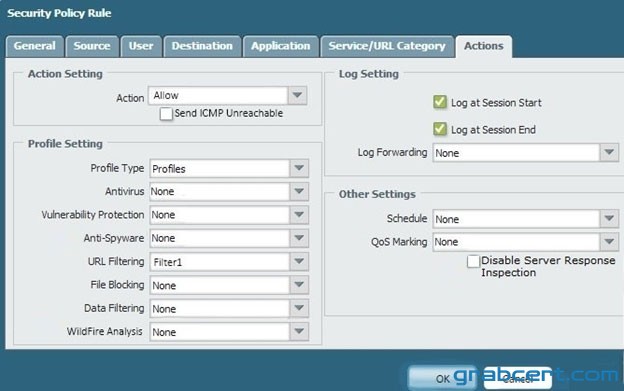Click the Action field showing Allow
Screen dimensions: 624x391
coord(218,95)
